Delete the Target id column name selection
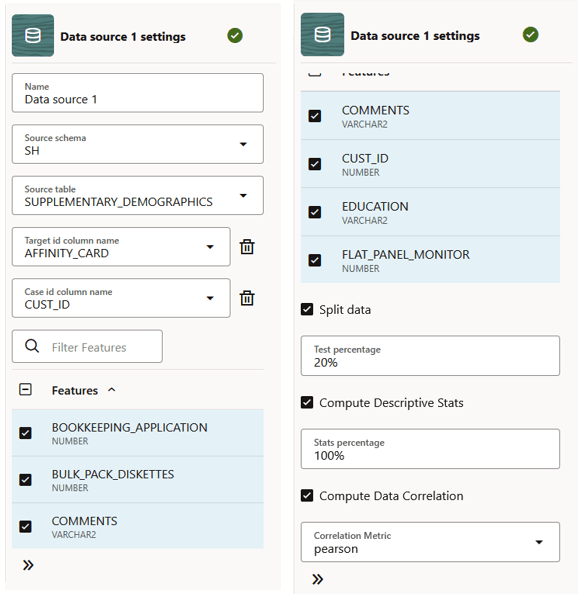578x597 pixels. click(247, 247)
